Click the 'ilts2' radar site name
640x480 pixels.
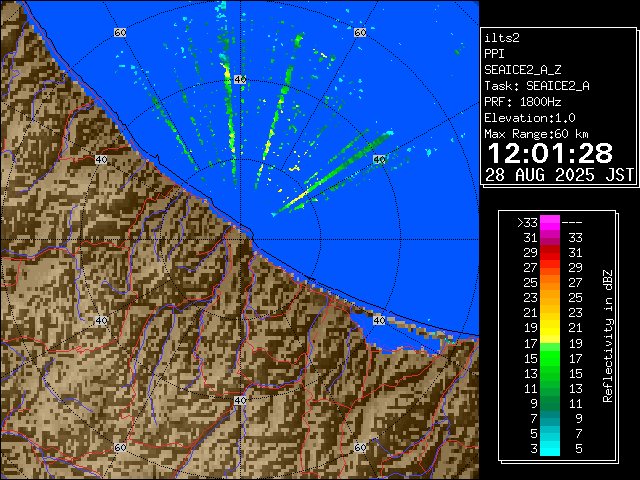[x=501, y=37]
